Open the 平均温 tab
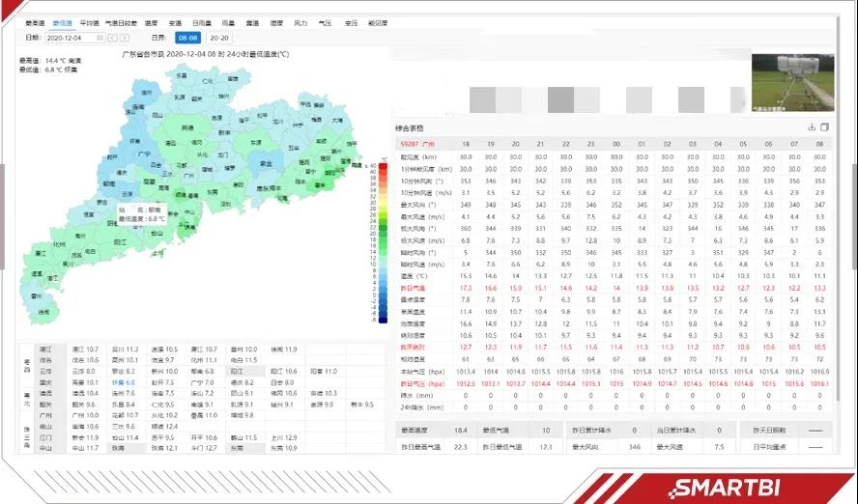This screenshot has width=858, height=504. pyautogui.click(x=89, y=23)
